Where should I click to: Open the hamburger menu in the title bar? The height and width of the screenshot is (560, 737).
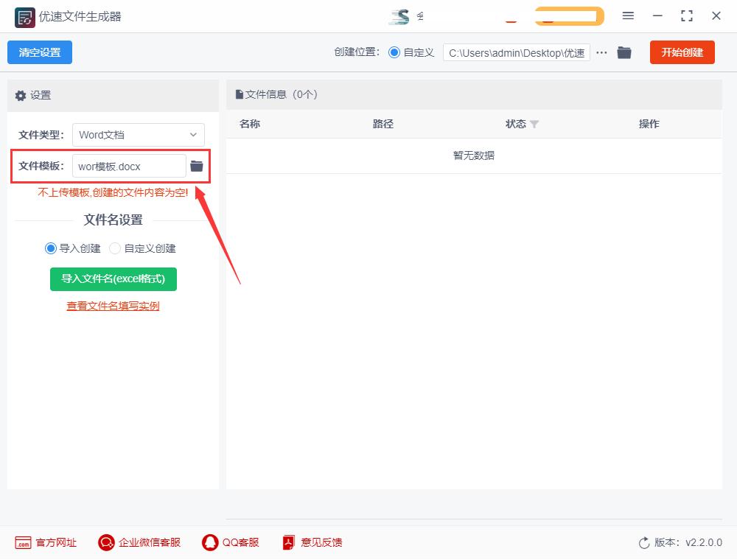pos(629,15)
